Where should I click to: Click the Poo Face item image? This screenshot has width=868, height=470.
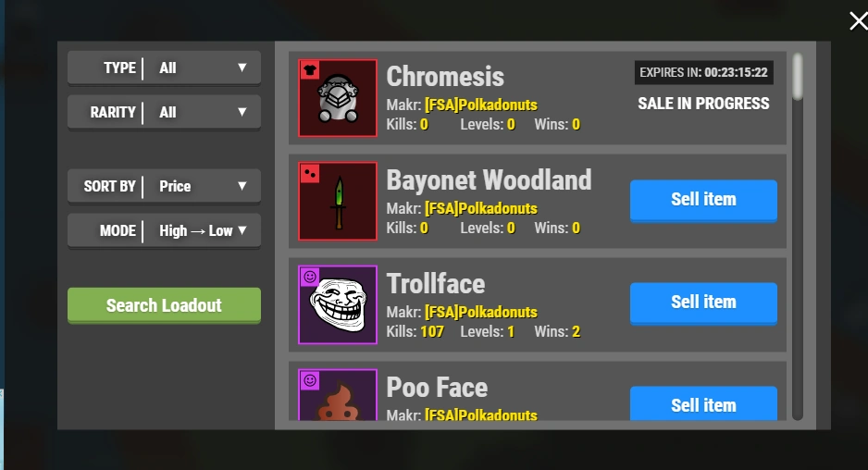[x=338, y=395]
